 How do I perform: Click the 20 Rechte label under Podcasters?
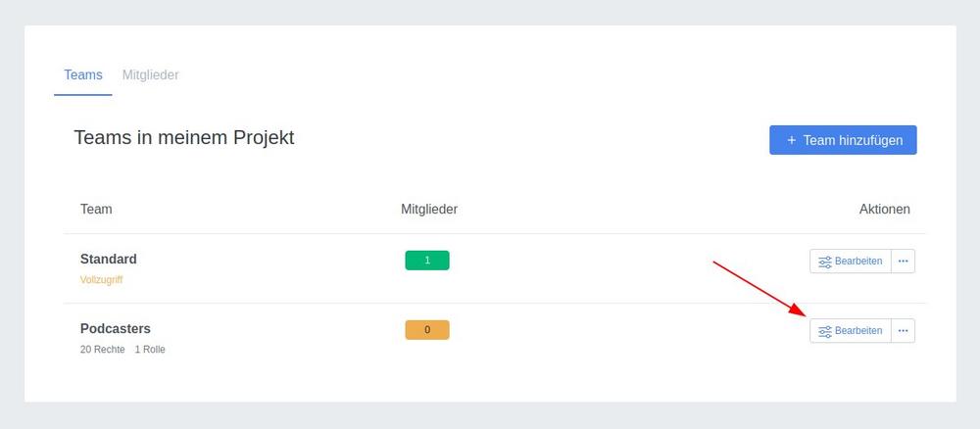pos(103,349)
